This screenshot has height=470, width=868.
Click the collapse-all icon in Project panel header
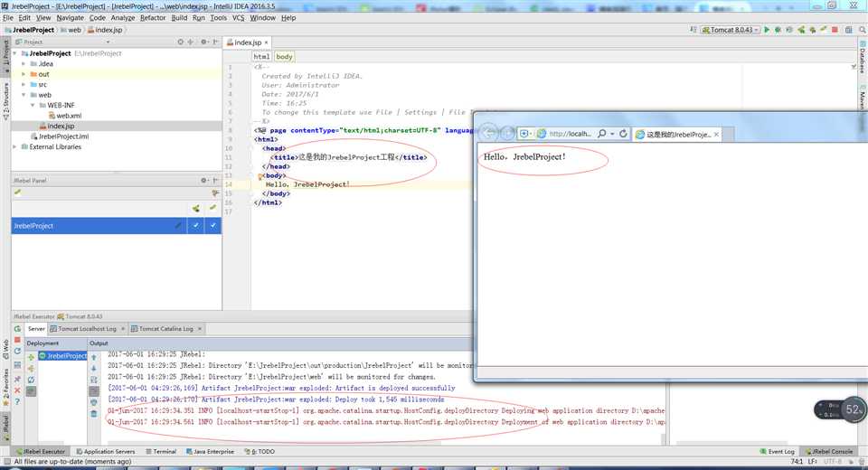[x=191, y=42]
